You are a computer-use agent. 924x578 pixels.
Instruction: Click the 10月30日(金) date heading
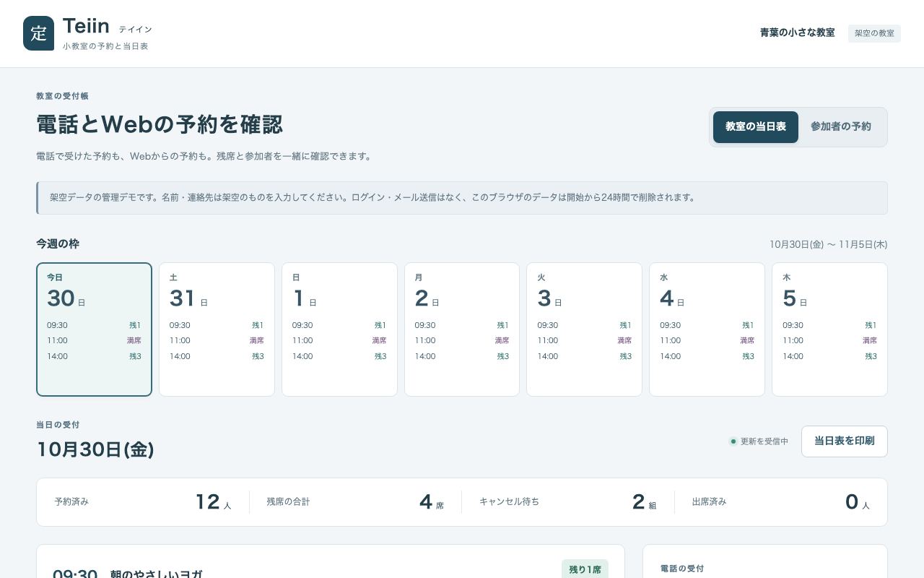tap(95, 449)
